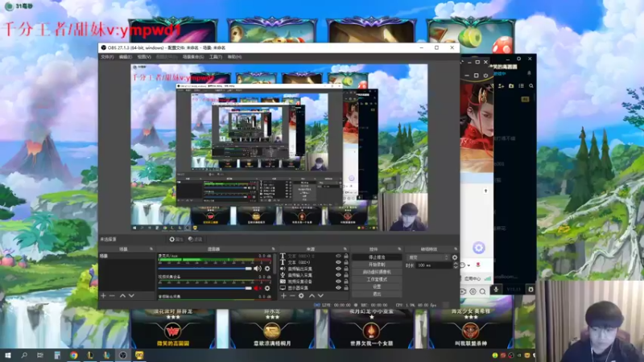Open video capture device mixer gear options
The width and height of the screenshot is (644, 362).
click(x=267, y=288)
